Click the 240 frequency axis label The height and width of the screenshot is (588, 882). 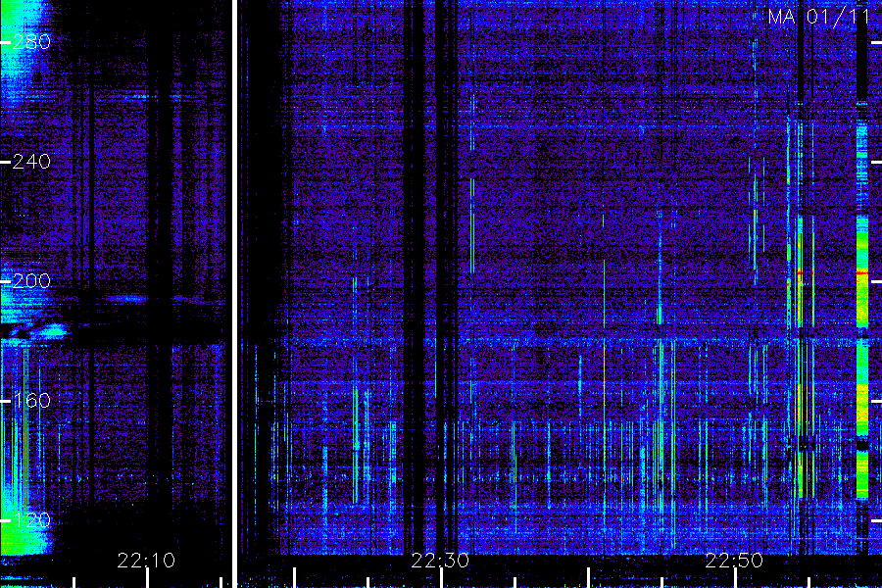click(31, 162)
